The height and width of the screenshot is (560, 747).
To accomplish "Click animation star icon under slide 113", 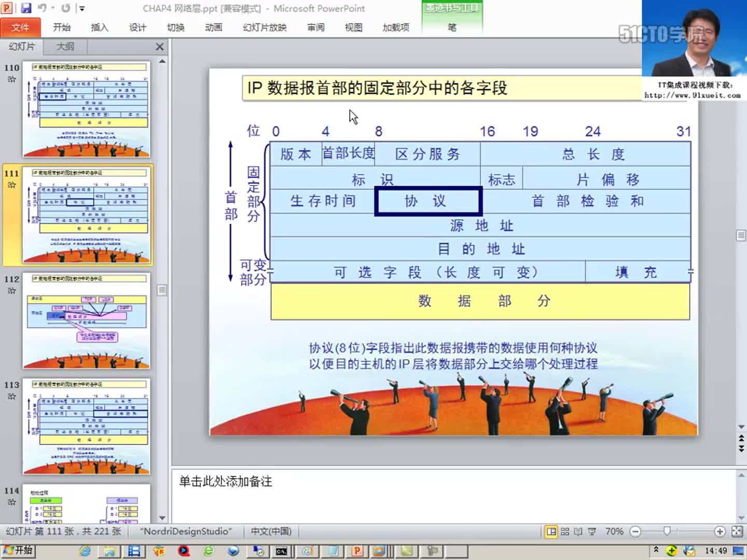I will pos(11,397).
